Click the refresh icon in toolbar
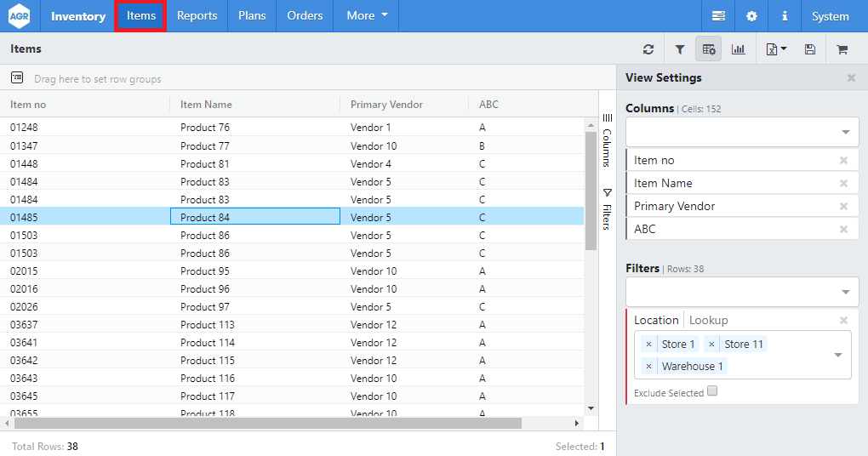 (648, 49)
